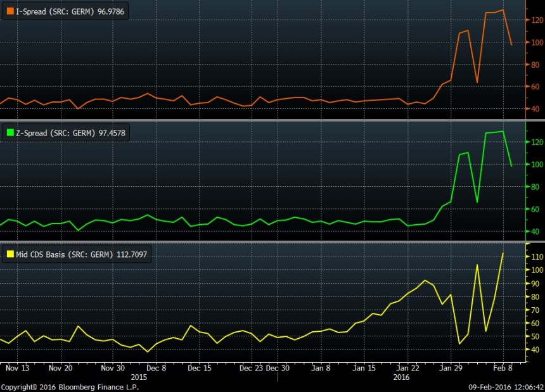Click the Feb 8 date label
The height and width of the screenshot is (392, 545).
[x=503, y=367]
